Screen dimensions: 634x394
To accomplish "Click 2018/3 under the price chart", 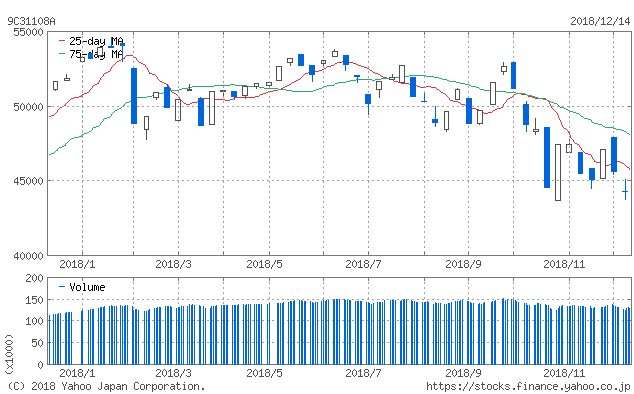I will click(173, 265).
